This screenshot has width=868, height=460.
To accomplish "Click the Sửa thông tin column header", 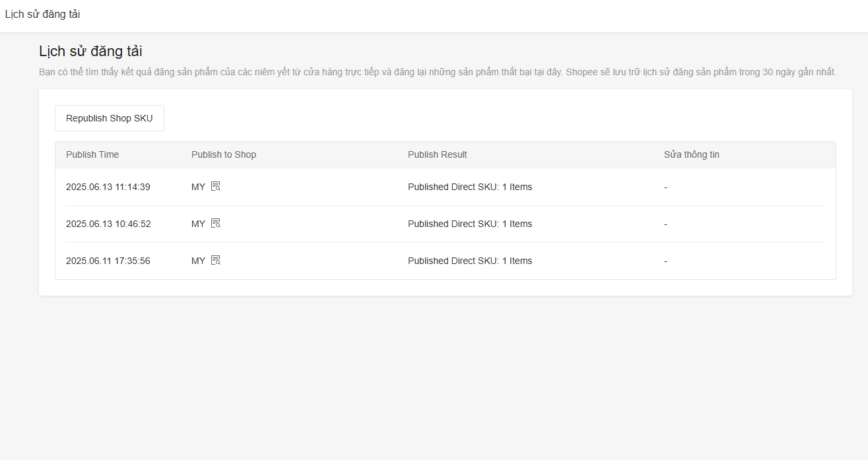I will coord(691,154).
